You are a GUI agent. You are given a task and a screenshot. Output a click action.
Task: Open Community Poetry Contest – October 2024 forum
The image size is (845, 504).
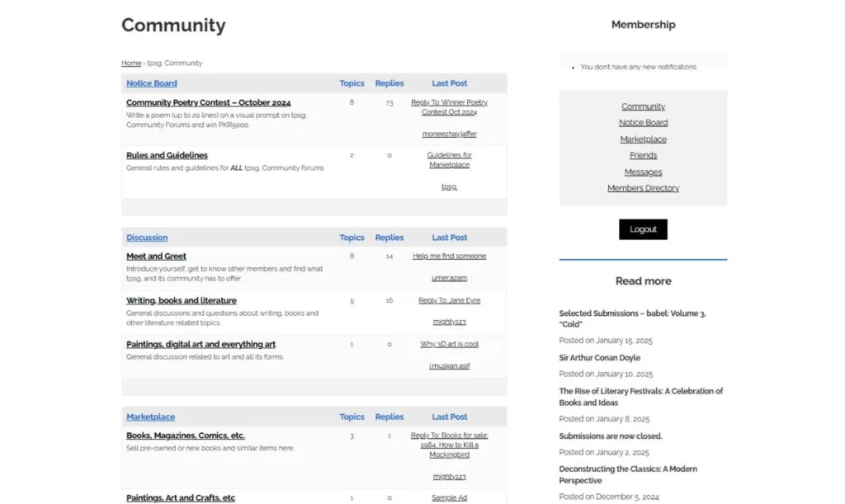click(208, 103)
